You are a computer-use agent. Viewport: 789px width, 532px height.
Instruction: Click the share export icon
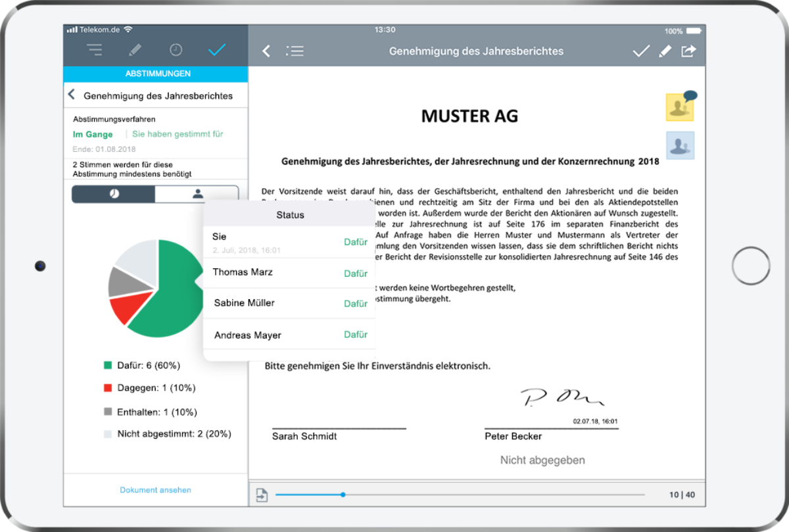688,51
